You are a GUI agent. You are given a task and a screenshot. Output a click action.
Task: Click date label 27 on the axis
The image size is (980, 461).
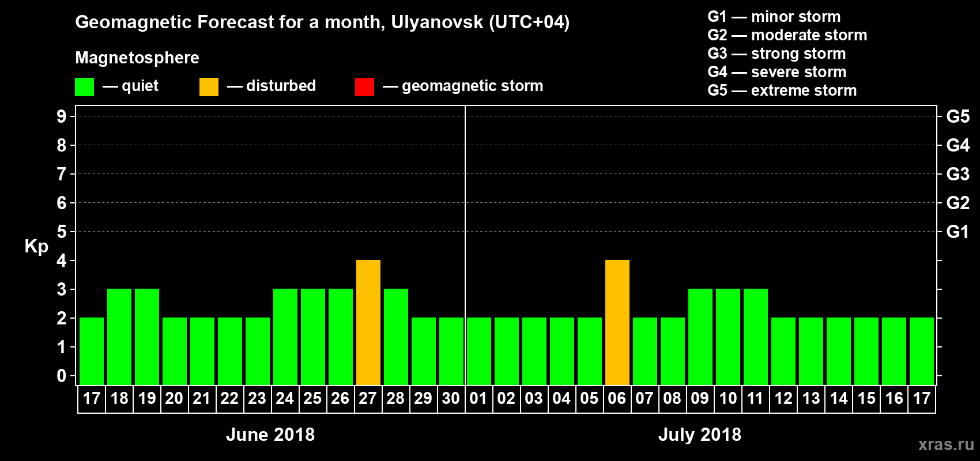point(368,398)
